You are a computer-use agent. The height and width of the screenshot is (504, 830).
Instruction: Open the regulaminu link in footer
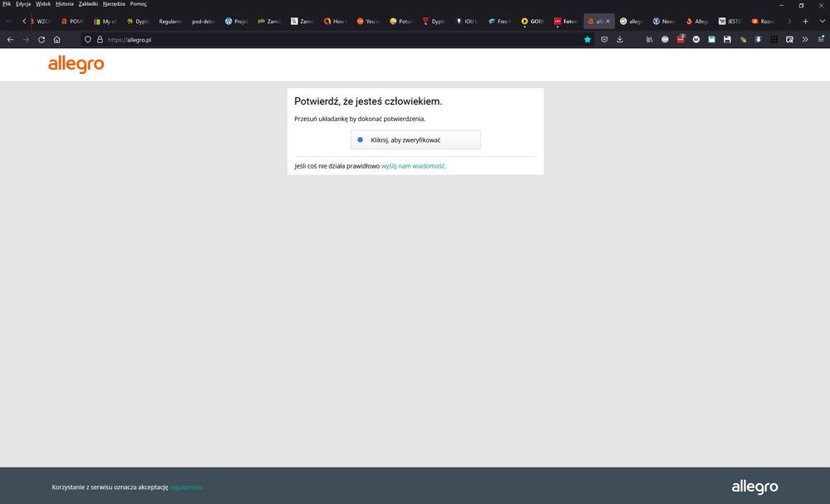185,487
